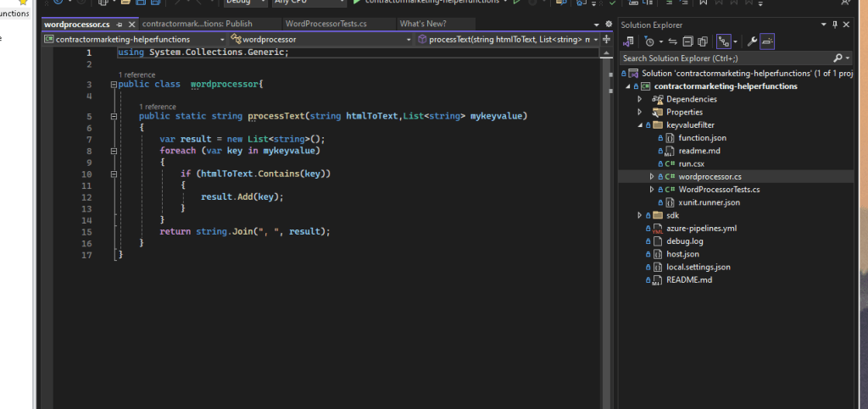Click the azure-pipelines.yml YML file icon
The image size is (868, 409).
pyautogui.click(x=658, y=229)
